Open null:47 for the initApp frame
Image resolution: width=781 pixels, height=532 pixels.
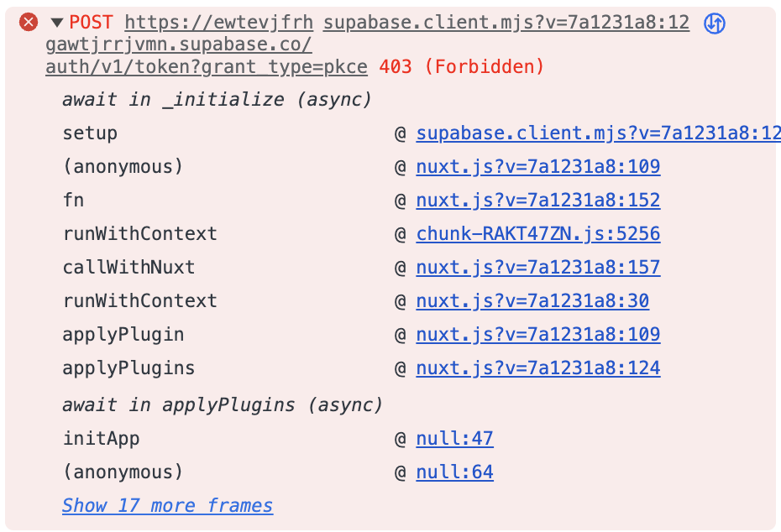[454, 438]
